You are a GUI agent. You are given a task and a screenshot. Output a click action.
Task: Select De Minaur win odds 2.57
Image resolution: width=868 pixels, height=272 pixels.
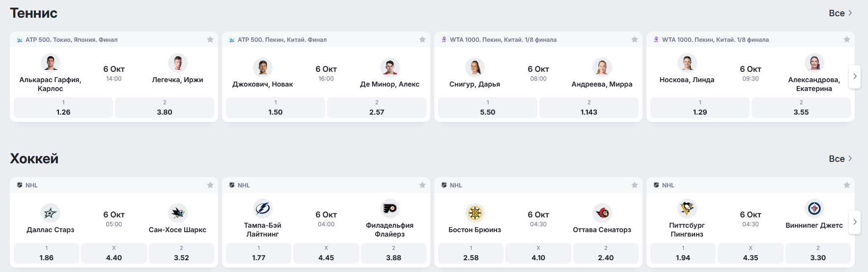(x=377, y=108)
